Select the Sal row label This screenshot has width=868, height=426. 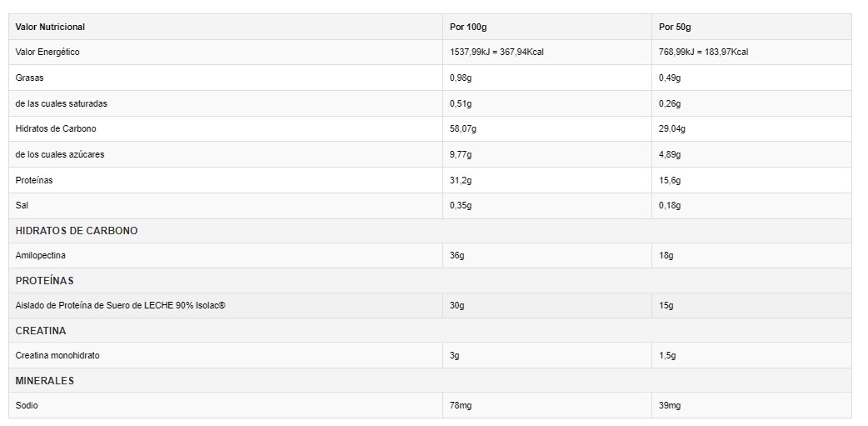[x=22, y=205]
